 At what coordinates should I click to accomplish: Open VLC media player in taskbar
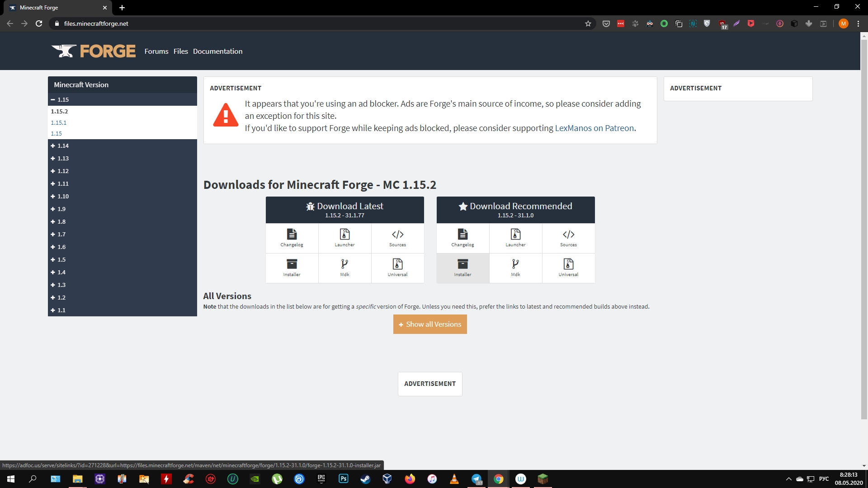coord(454,479)
